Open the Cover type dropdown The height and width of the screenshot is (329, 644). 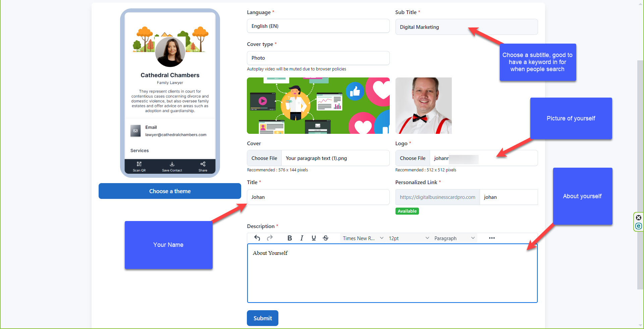coord(318,58)
